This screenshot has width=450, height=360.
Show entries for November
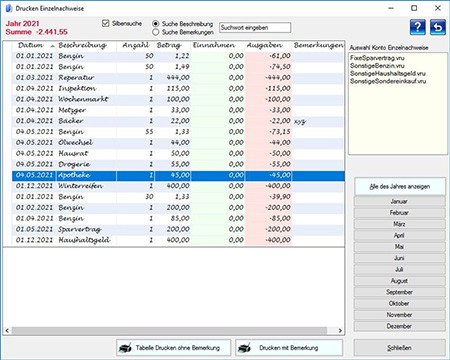(x=400, y=315)
